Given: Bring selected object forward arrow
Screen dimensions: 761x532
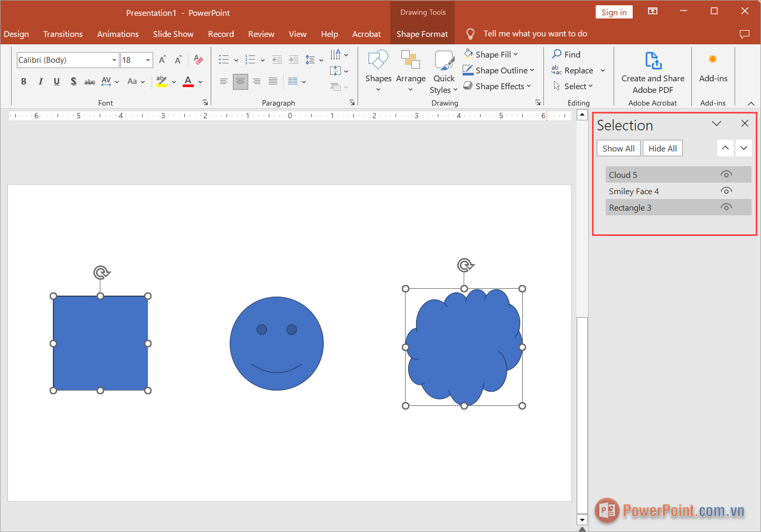Looking at the screenshot, I should pyautogui.click(x=725, y=148).
